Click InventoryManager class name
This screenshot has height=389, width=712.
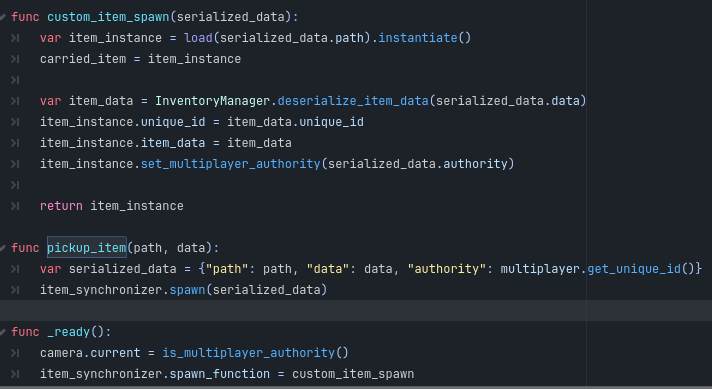(x=213, y=101)
